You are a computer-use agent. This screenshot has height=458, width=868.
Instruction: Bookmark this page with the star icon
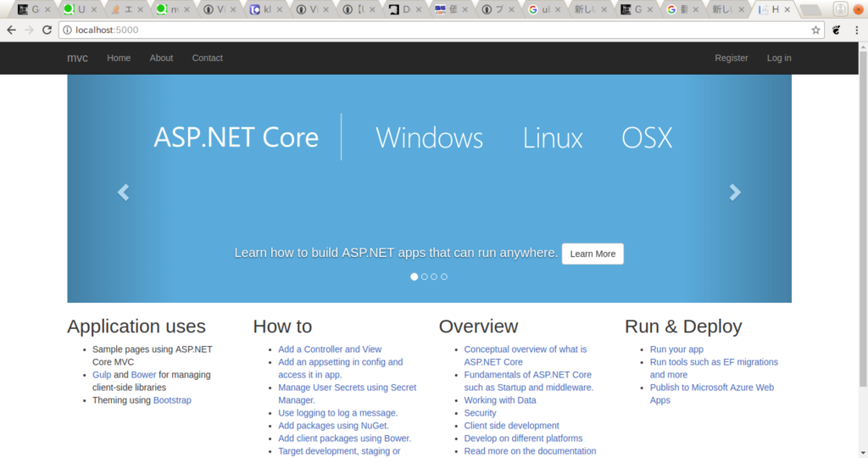(815, 30)
